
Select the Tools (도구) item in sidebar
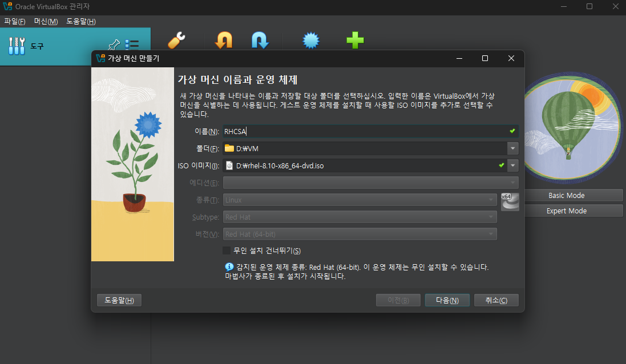[75, 46]
